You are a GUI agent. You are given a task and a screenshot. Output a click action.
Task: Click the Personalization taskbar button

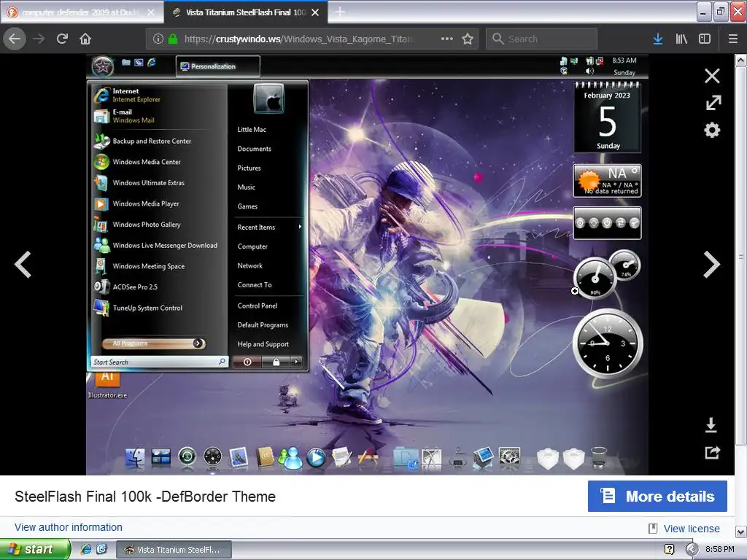217,66
